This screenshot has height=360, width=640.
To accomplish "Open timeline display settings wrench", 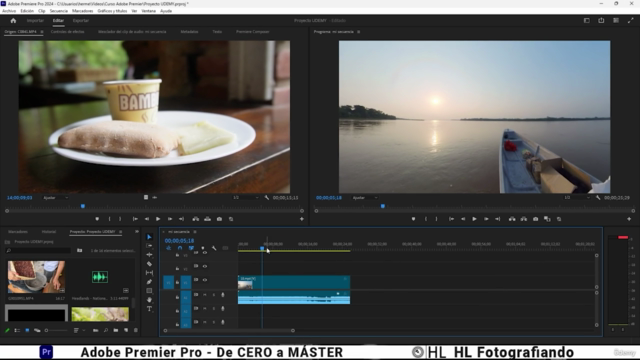I will coord(214,248).
